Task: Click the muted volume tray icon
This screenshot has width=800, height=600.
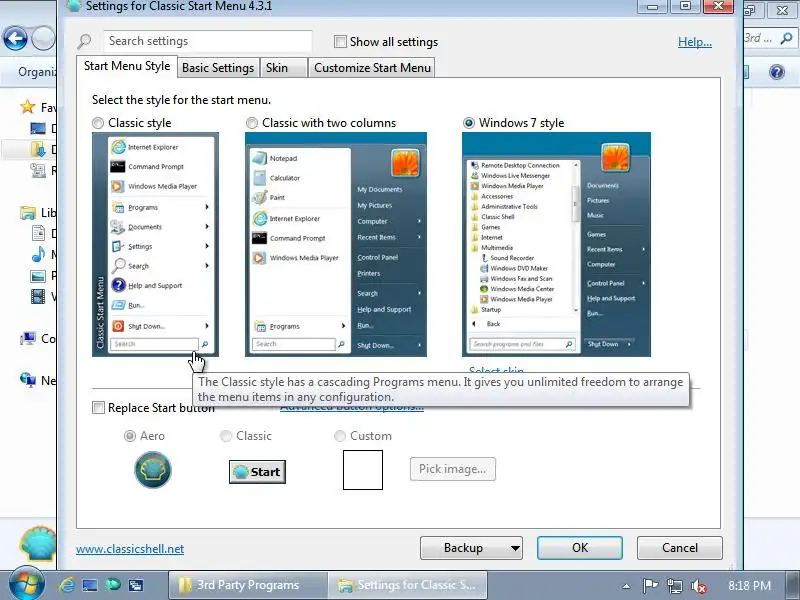Action: click(x=698, y=586)
